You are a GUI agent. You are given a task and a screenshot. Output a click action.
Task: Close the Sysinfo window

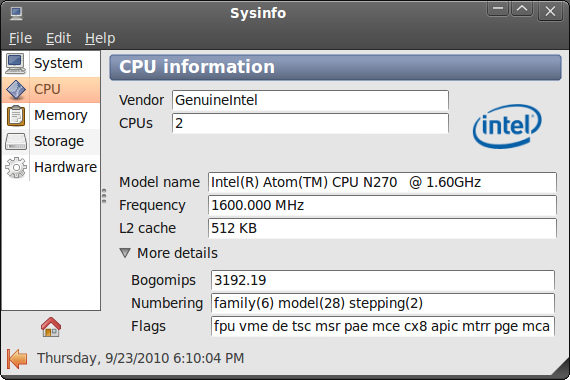[550, 11]
